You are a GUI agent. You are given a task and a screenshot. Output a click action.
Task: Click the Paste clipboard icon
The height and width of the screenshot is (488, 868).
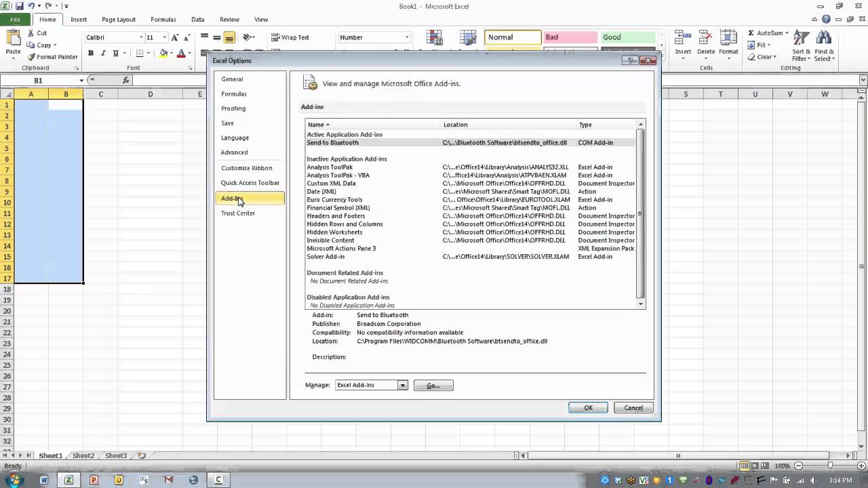(13, 39)
